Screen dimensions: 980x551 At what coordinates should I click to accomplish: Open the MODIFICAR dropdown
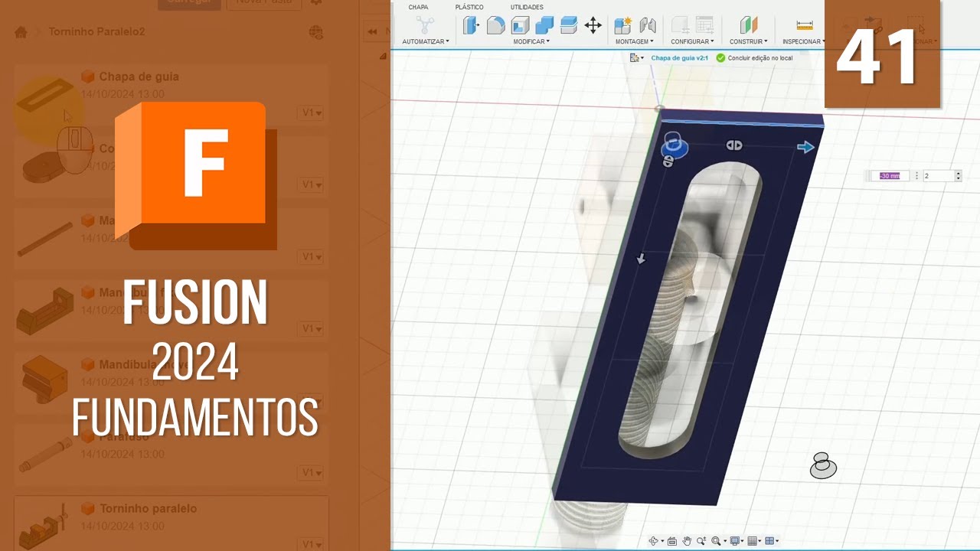pos(531,41)
